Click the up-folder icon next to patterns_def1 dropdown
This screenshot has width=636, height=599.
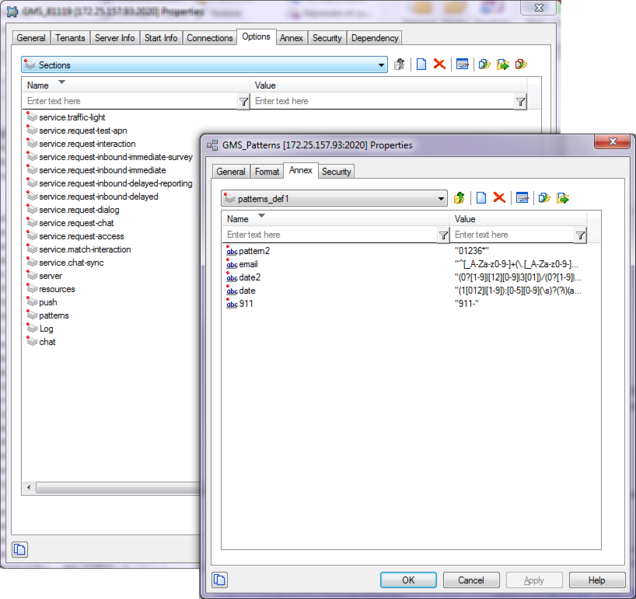460,198
